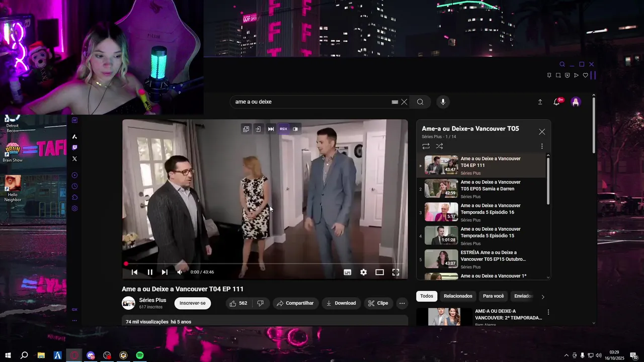Skip to the next video in the player
The height and width of the screenshot is (362, 644).
[x=165, y=272]
